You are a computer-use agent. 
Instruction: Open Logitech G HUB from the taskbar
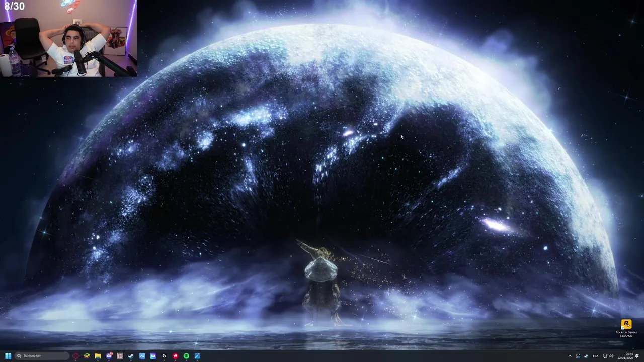coord(164,356)
